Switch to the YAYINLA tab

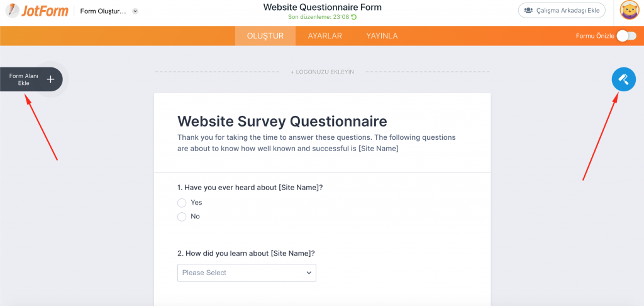[x=382, y=36]
